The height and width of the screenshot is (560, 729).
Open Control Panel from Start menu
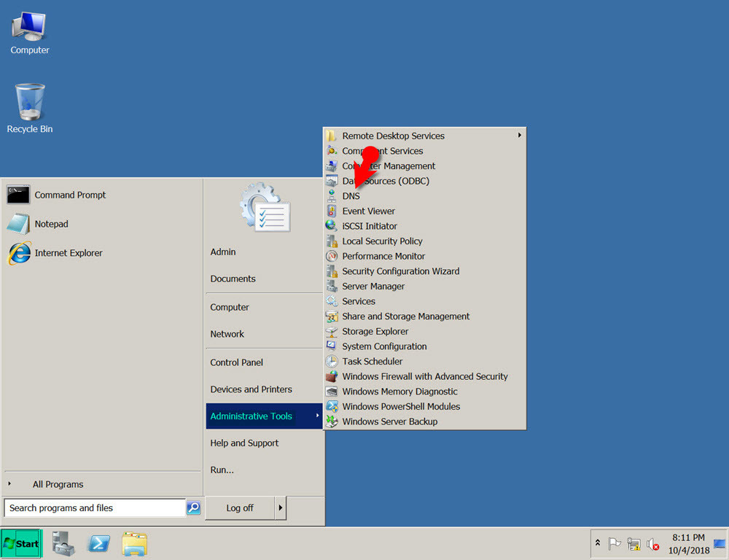tap(236, 362)
